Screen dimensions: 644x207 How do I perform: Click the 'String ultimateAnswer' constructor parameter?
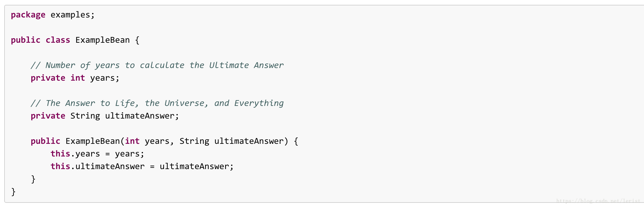232,141
